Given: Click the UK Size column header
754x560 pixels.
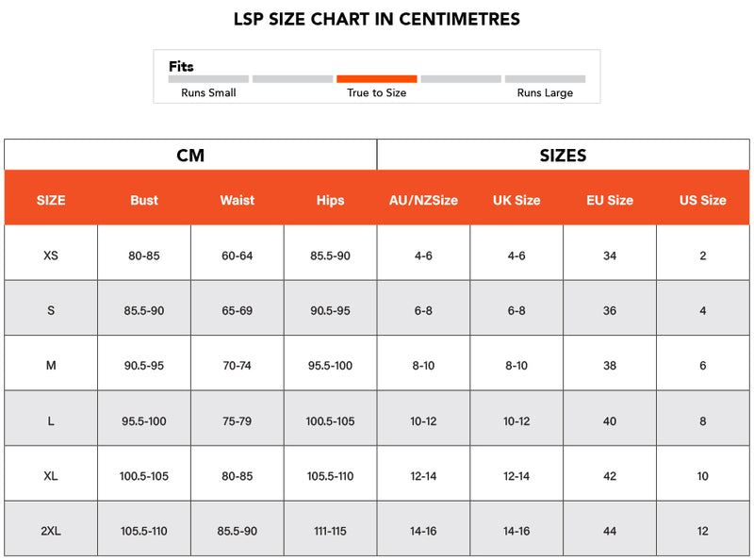Looking at the screenshot, I should click(x=516, y=200).
